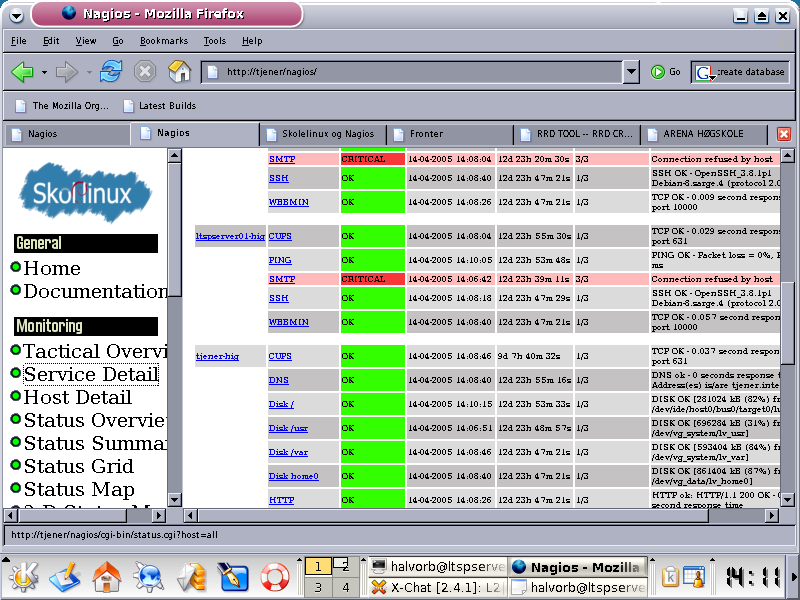
Task: Open the Bookmarks menu
Action: (x=164, y=41)
